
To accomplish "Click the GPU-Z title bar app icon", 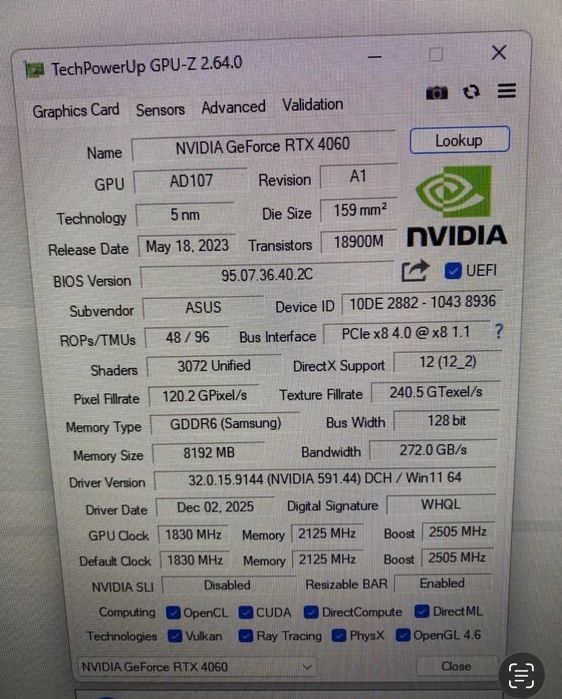I will pos(35,70).
